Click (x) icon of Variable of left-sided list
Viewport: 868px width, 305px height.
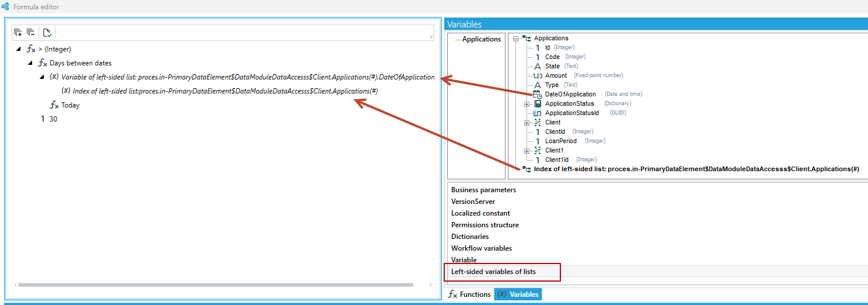[x=54, y=77]
